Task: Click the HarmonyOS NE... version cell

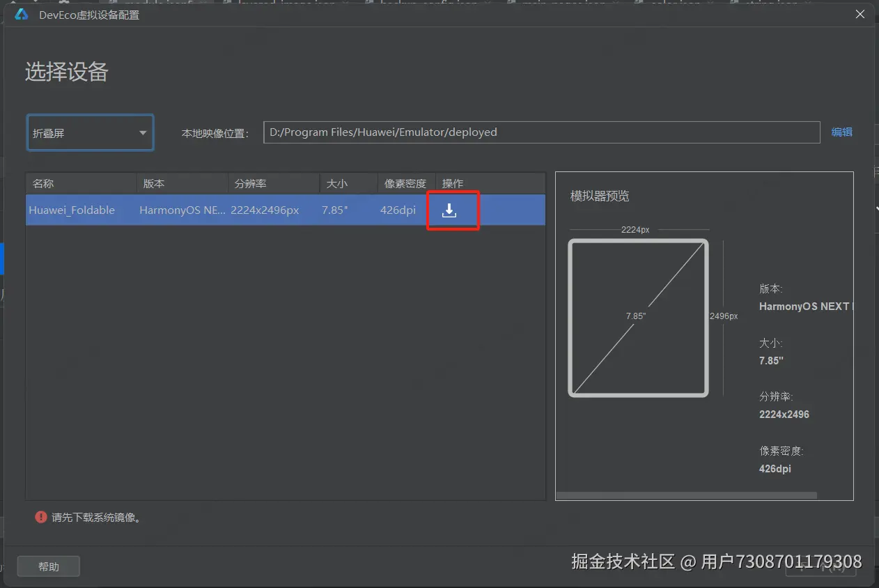Action: point(182,210)
